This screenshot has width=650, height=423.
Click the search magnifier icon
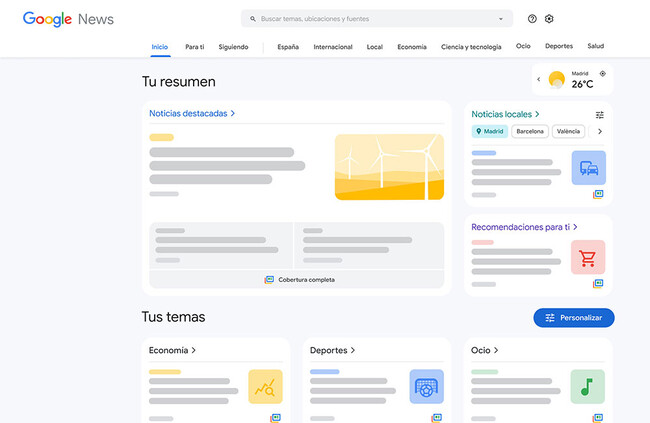pyautogui.click(x=253, y=19)
